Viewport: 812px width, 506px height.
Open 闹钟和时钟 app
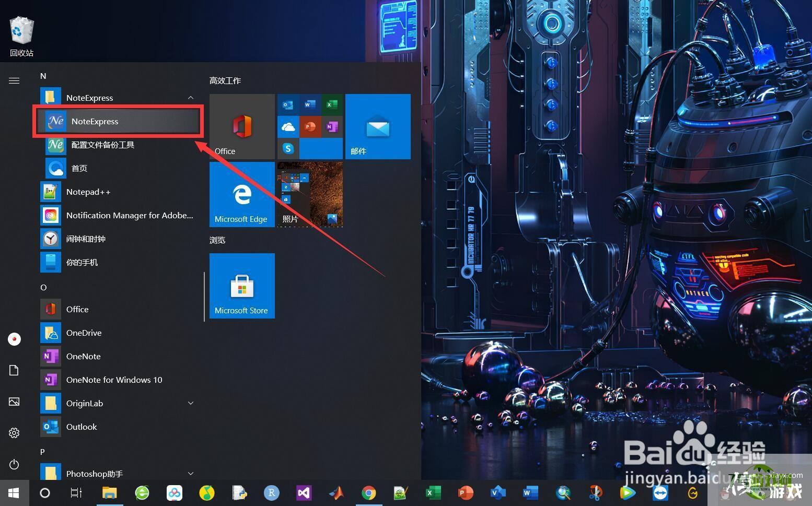118,239
